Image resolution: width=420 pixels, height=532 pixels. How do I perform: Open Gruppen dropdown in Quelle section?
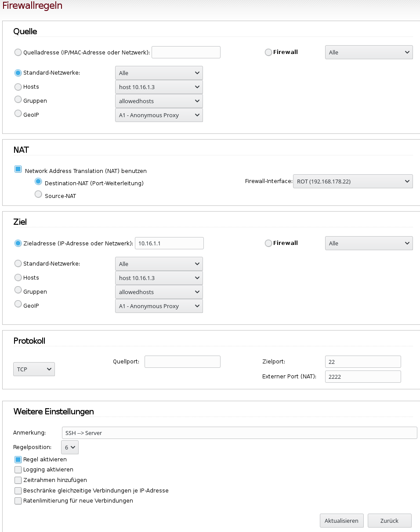click(x=159, y=101)
